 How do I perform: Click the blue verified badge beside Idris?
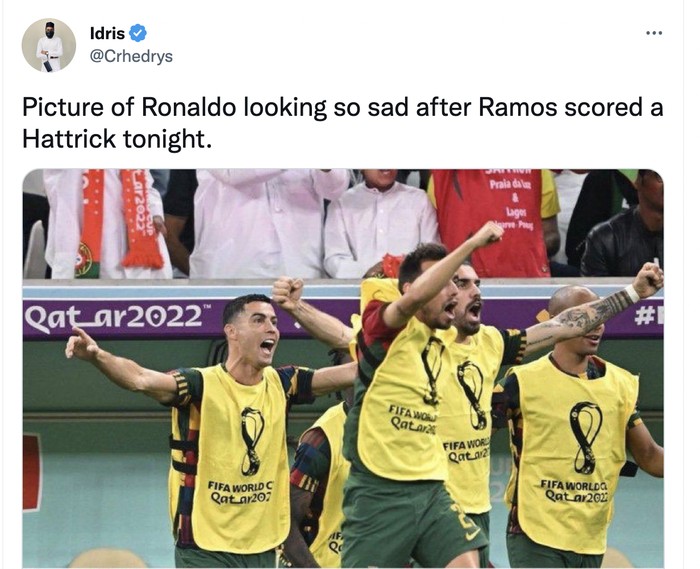point(138,33)
